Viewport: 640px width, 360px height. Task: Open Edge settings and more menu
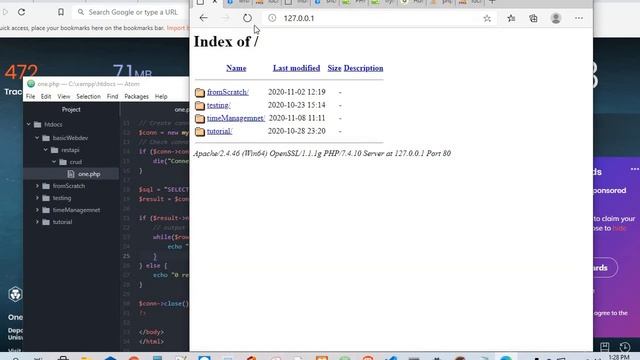[579, 18]
